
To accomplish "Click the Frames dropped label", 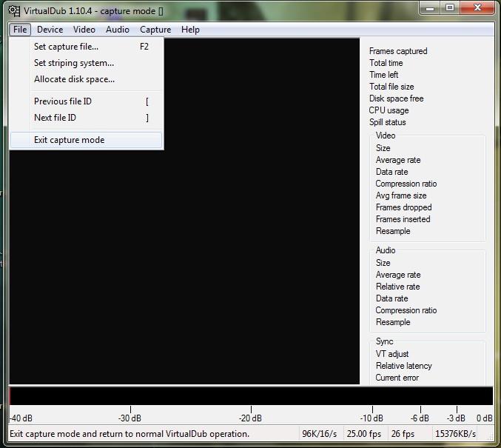I will coord(404,207).
